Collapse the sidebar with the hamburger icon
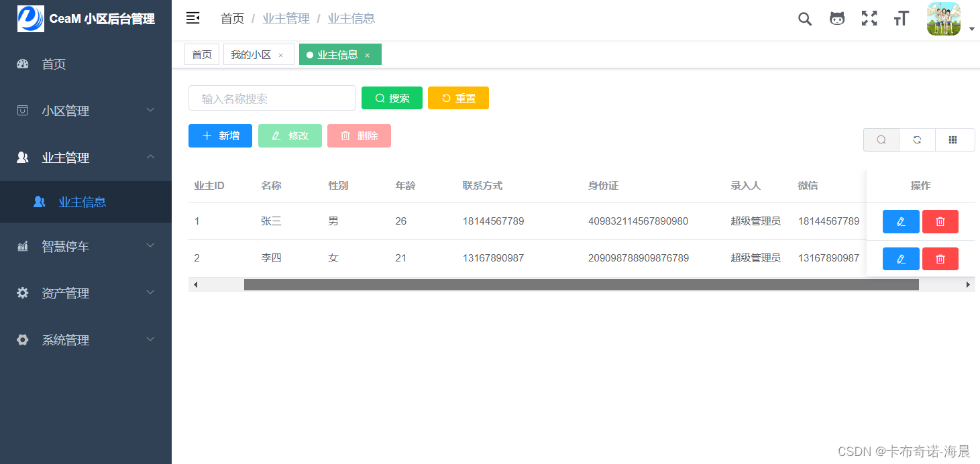 coord(193,18)
